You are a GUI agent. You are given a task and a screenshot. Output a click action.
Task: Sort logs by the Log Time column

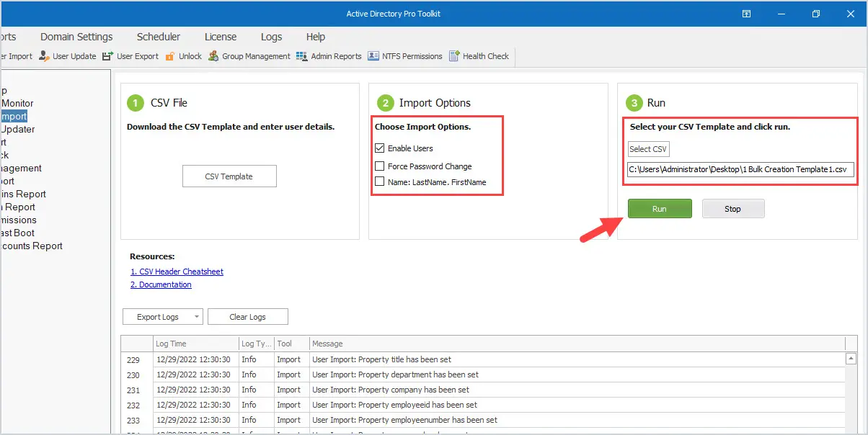tap(195, 344)
